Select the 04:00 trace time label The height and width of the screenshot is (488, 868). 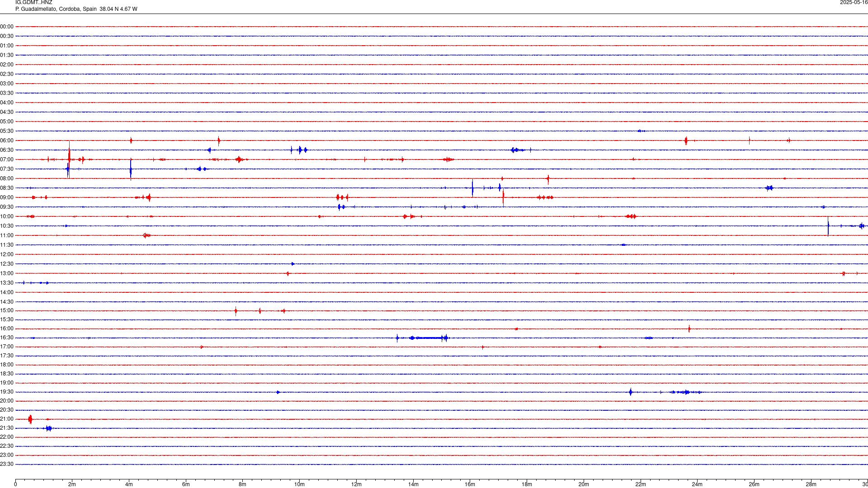[7, 103]
